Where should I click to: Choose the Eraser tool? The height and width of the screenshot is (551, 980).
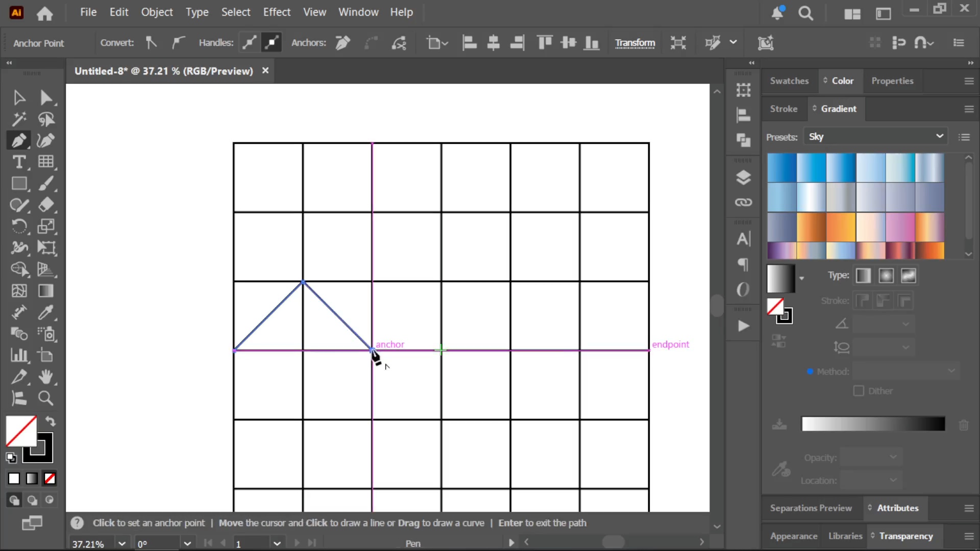point(46,205)
